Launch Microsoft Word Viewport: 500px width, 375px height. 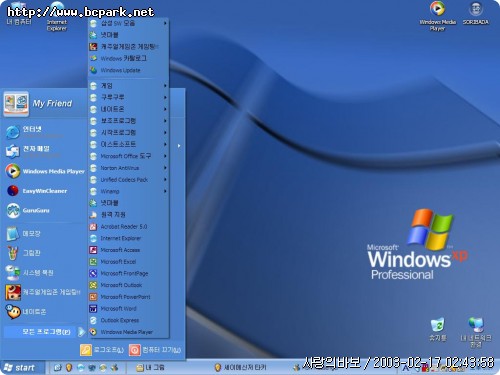pyautogui.click(x=128, y=309)
